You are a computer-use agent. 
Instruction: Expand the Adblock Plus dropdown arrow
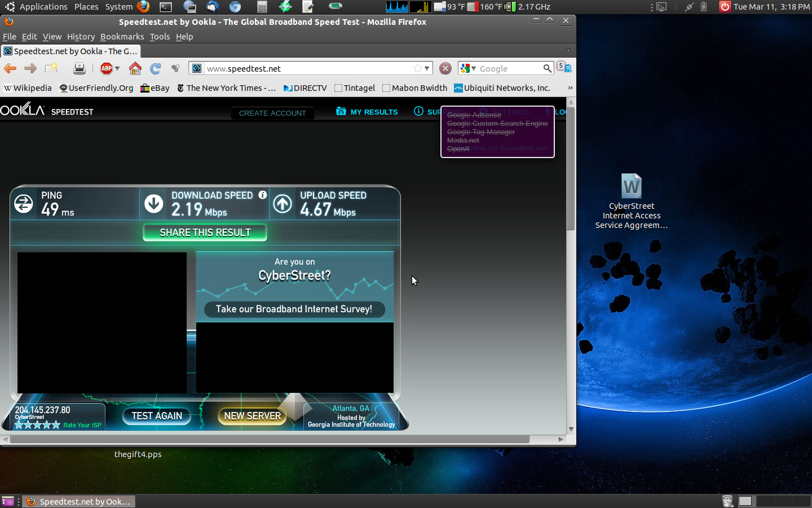(x=117, y=68)
